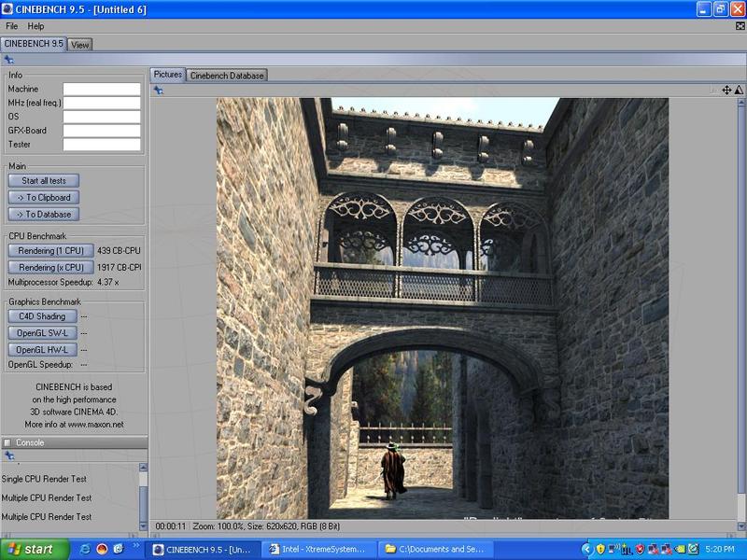Click the To Clipboard button
747x560 pixels.
point(43,198)
